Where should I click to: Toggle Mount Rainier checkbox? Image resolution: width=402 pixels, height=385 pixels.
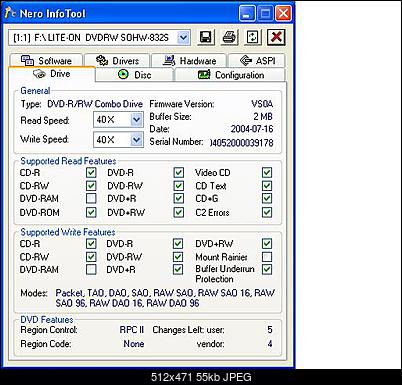267,257
